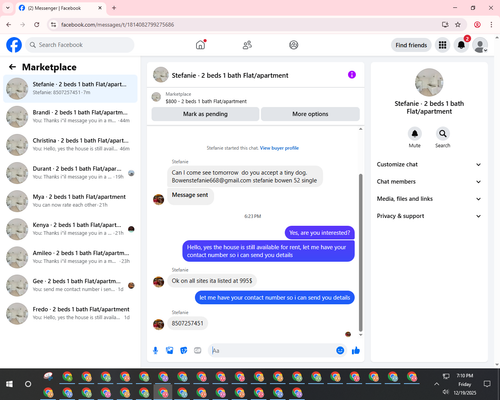This screenshot has width=500, height=400.
Task: Click the Search Facebook field
Action: point(80,45)
